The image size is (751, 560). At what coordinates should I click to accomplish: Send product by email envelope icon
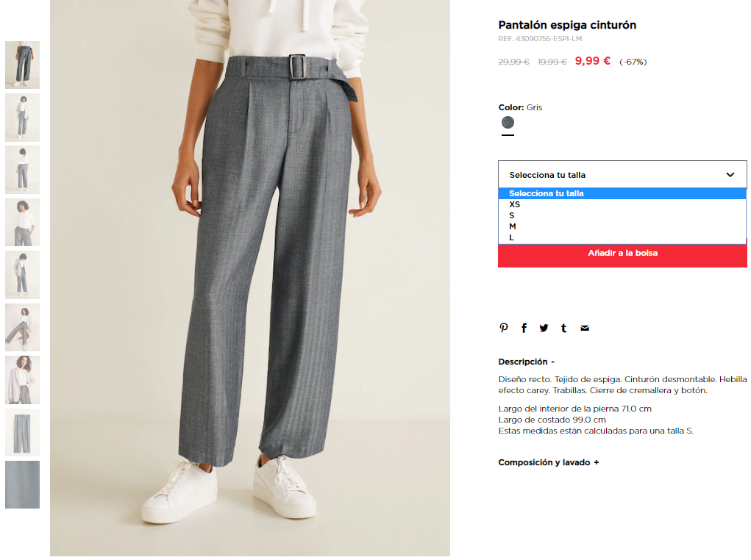point(585,328)
